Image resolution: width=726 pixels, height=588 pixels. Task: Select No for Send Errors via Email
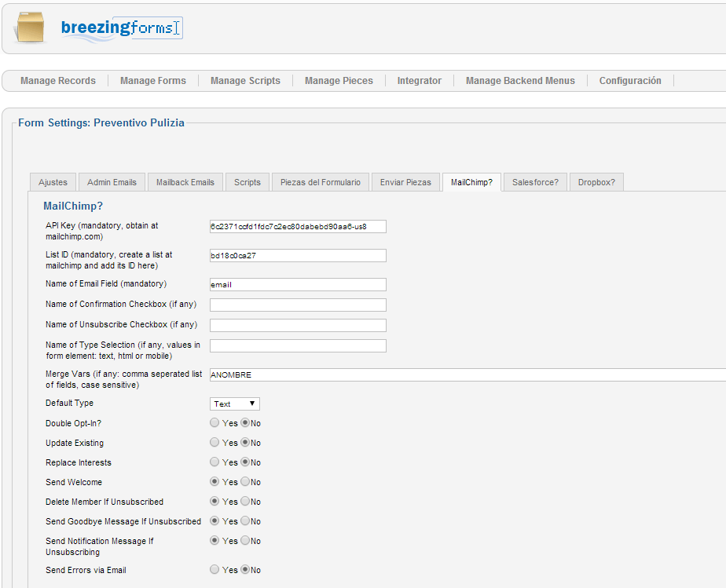[245, 569]
